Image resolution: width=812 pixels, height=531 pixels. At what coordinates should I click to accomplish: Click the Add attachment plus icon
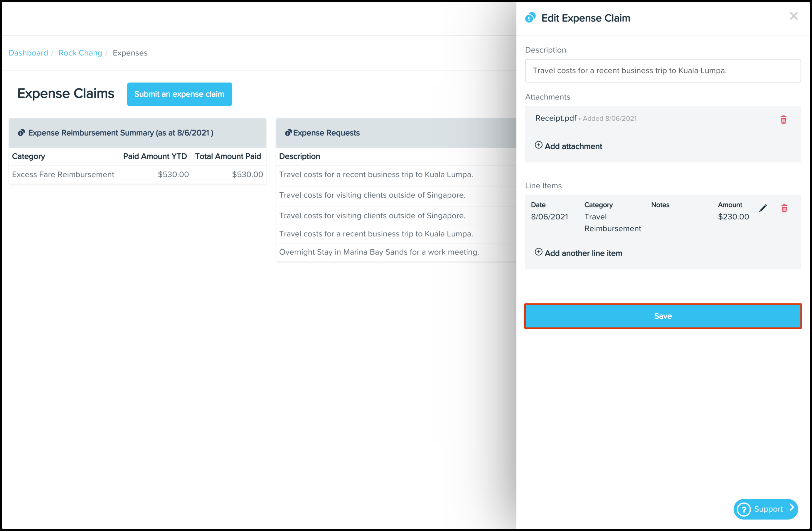pyautogui.click(x=538, y=145)
